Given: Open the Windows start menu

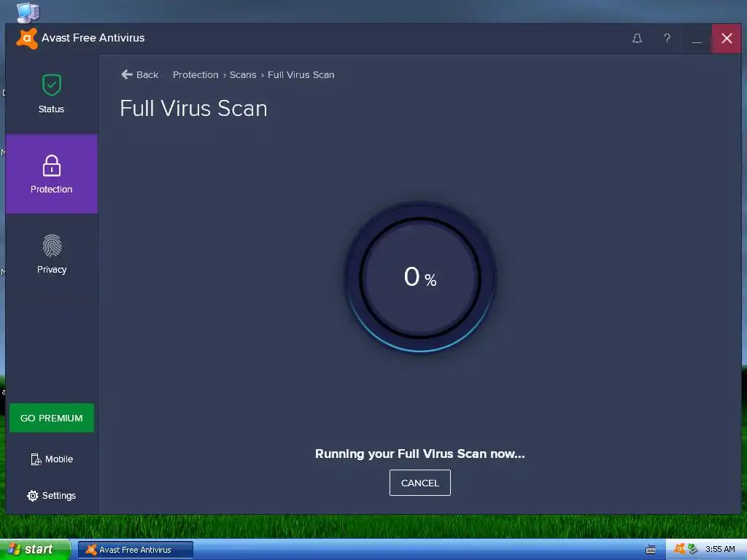Looking at the screenshot, I should pos(35,550).
